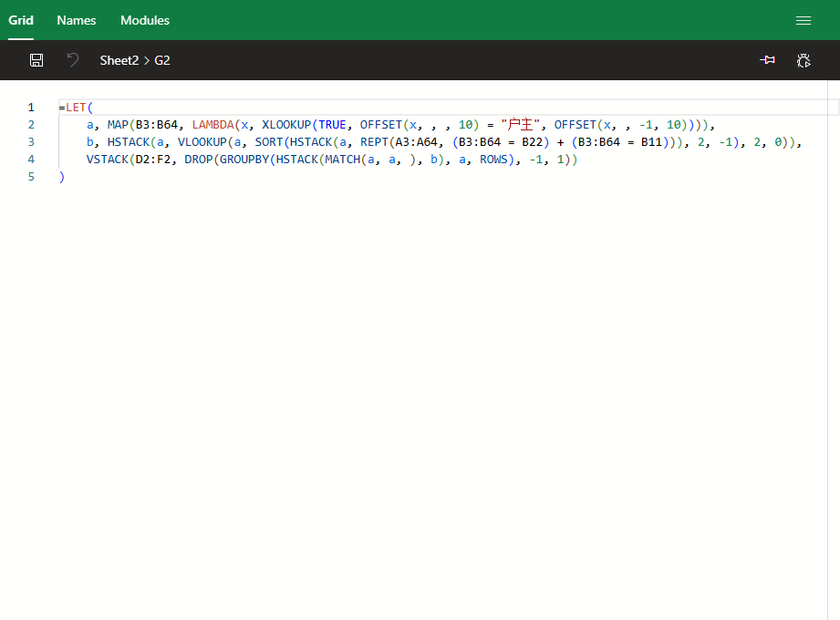This screenshot has width=840, height=620.
Task: Click the VLOOKUP function on line 3
Action: [x=205, y=142]
